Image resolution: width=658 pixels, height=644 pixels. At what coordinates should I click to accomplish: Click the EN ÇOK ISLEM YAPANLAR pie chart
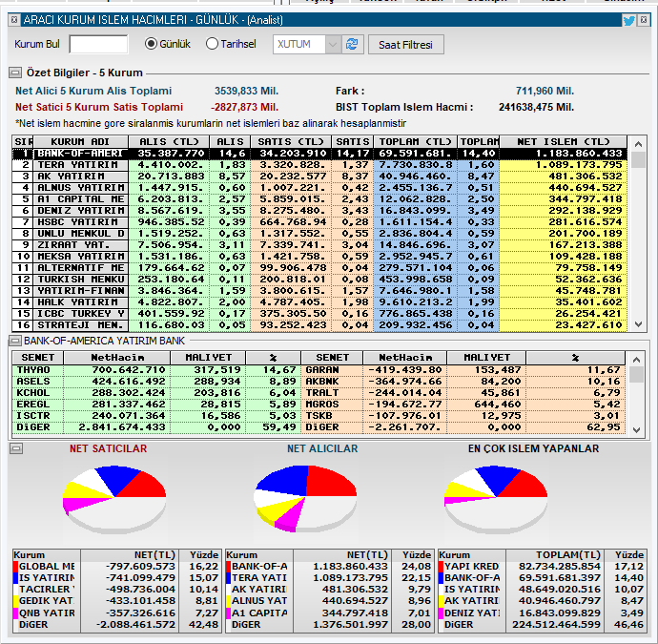[496, 499]
